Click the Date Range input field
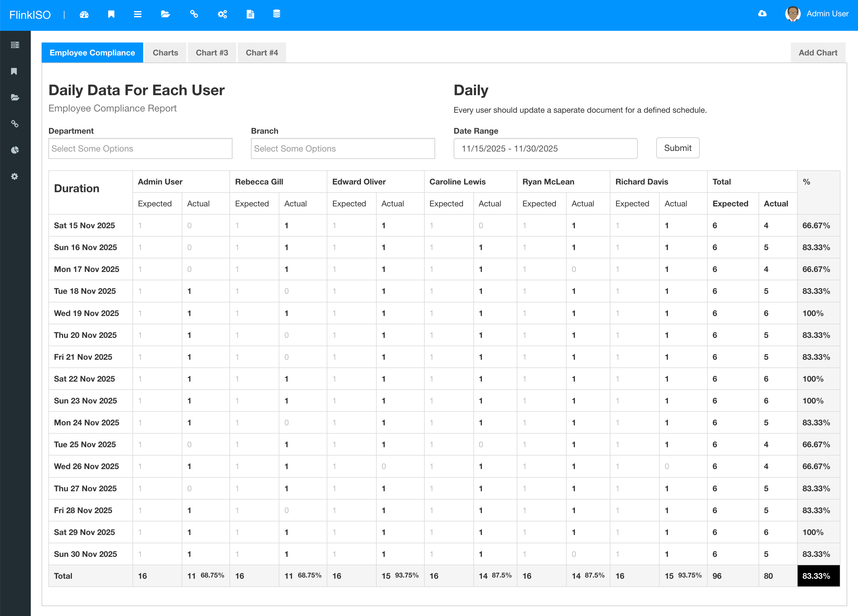The width and height of the screenshot is (858, 616). (x=545, y=148)
